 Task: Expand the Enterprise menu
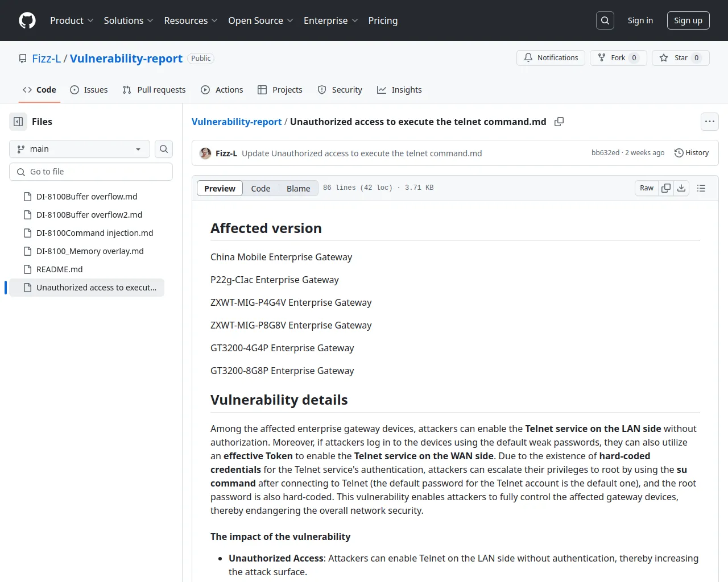(330, 20)
